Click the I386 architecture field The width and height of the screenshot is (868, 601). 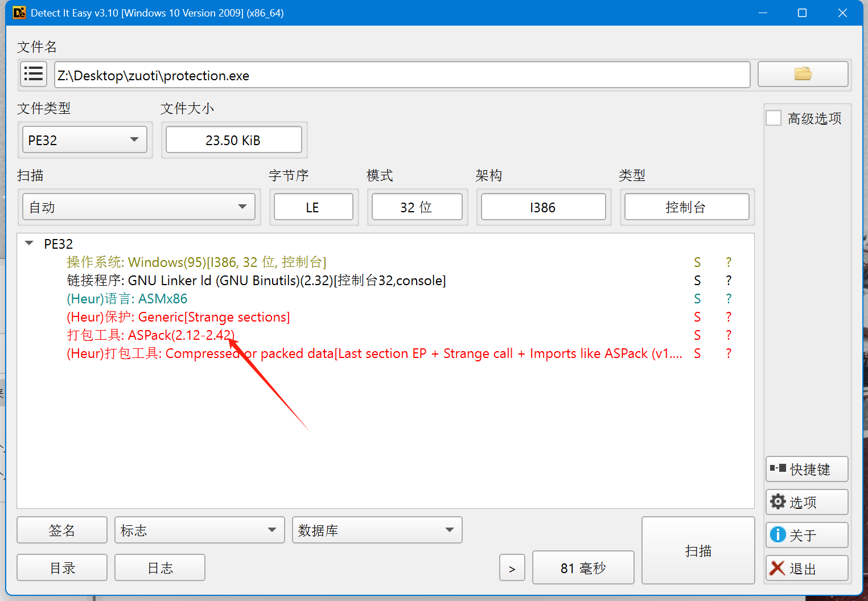point(544,207)
